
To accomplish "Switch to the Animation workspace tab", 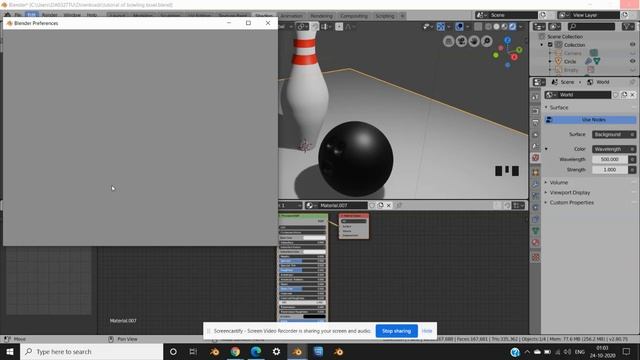I will pos(291,16).
